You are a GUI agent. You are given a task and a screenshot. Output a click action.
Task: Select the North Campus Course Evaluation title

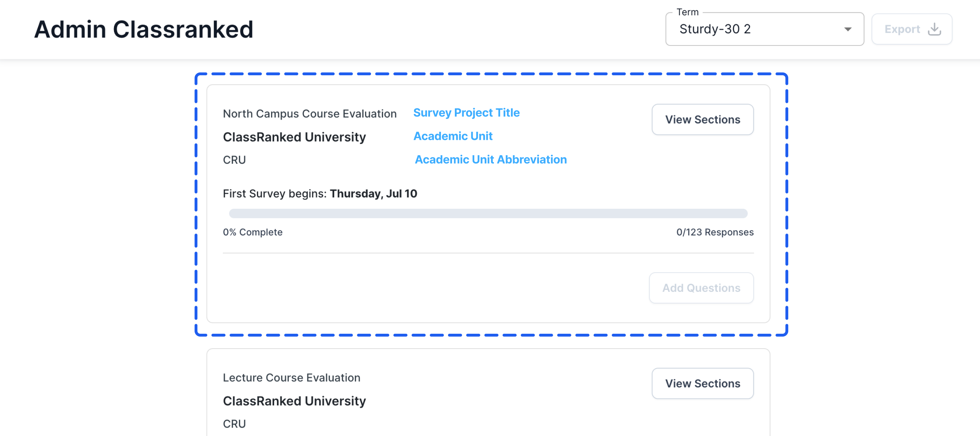tap(309, 113)
